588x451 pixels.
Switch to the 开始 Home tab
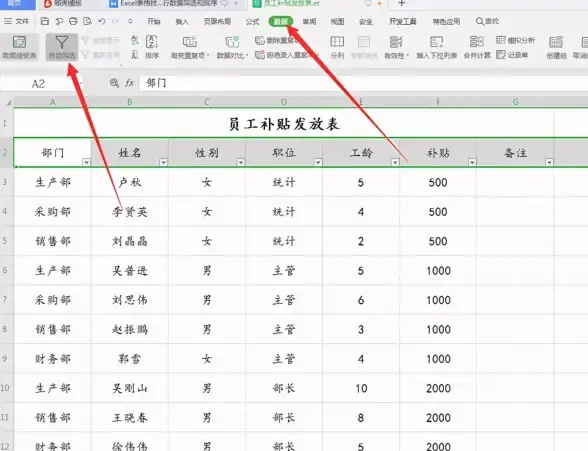[154, 21]
